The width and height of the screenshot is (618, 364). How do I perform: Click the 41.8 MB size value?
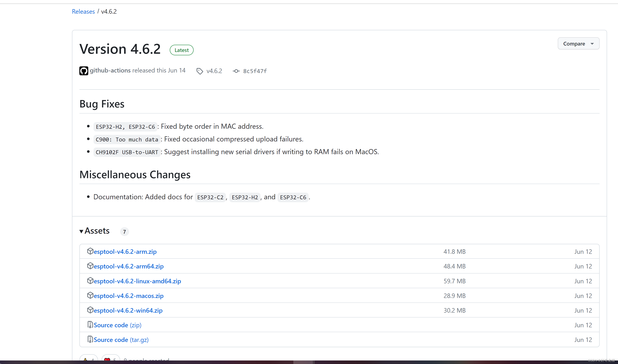455,252
